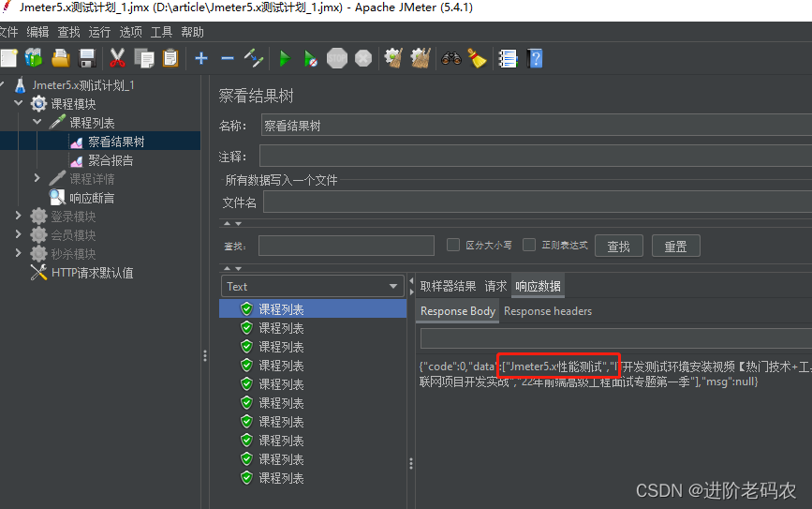Open Help with question mark icon
Screen dimensions: 812x509
tap(535, 58)
